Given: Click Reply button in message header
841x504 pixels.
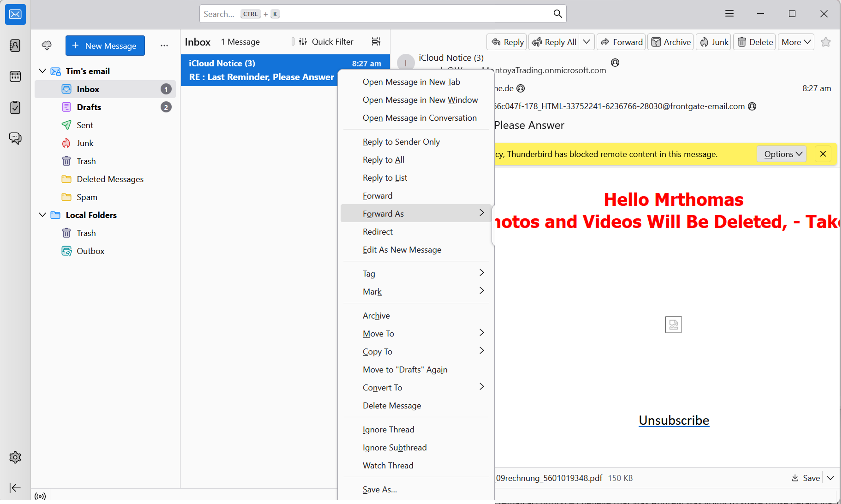Looking at the screenshot, I should point(507,42).
